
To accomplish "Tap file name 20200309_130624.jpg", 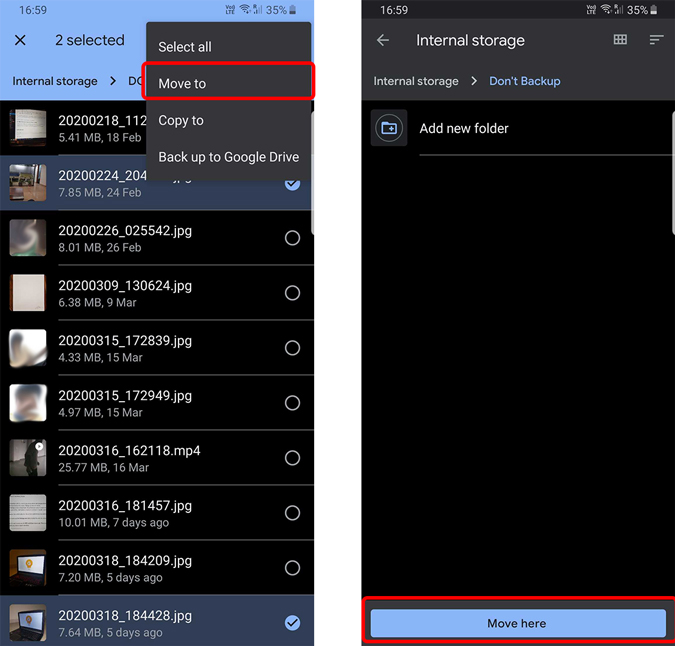I will click(x=125, y=286).
